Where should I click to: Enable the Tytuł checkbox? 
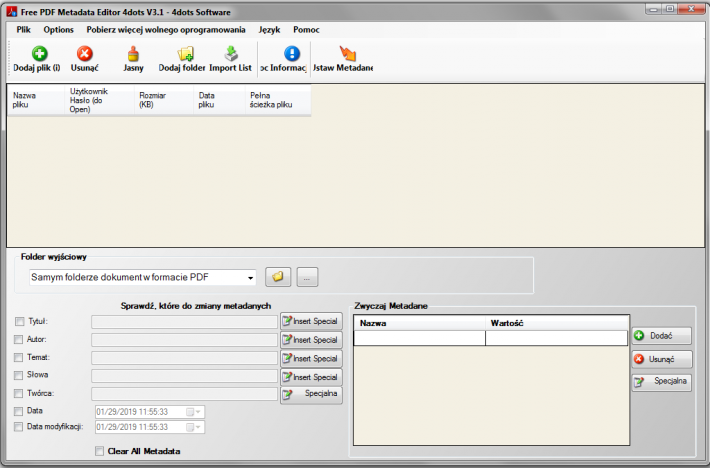pos(19,321)
